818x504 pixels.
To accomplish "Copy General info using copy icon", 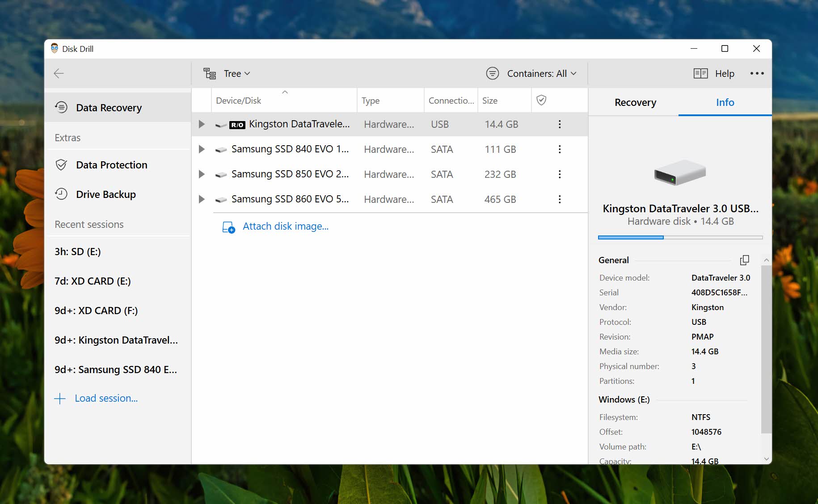I will pyautogui.click(x=744, y=260).
